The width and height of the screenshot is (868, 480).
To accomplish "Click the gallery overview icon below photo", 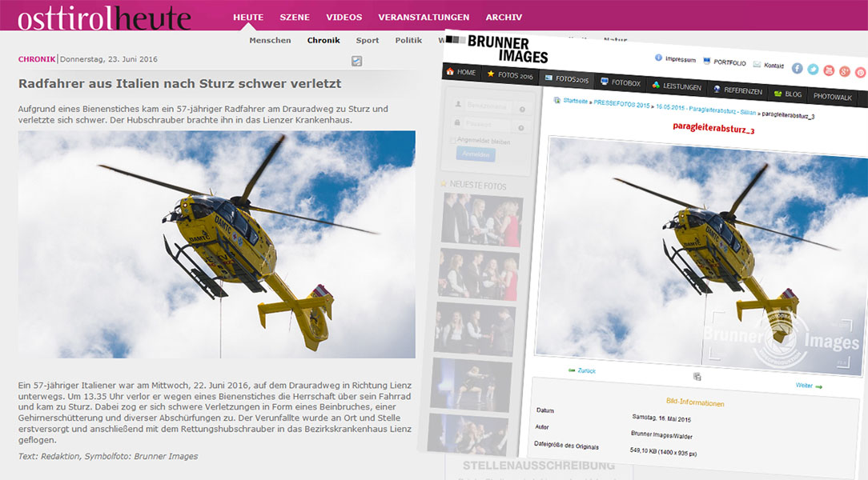I will coord(697,377).
